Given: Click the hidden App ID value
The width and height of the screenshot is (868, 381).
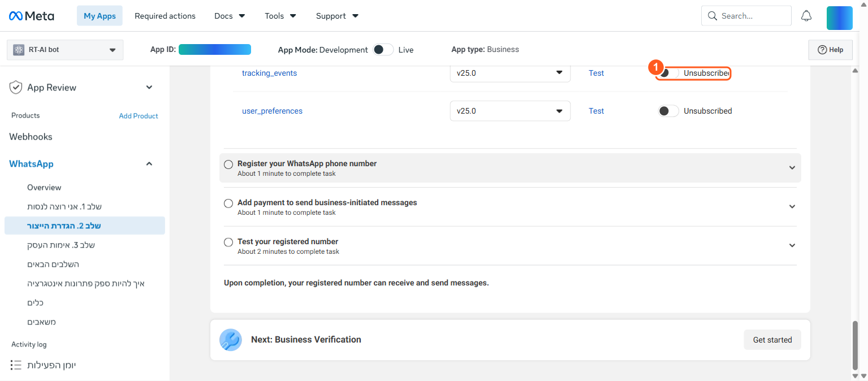Looking at the screenshot, I should point(215,50).
